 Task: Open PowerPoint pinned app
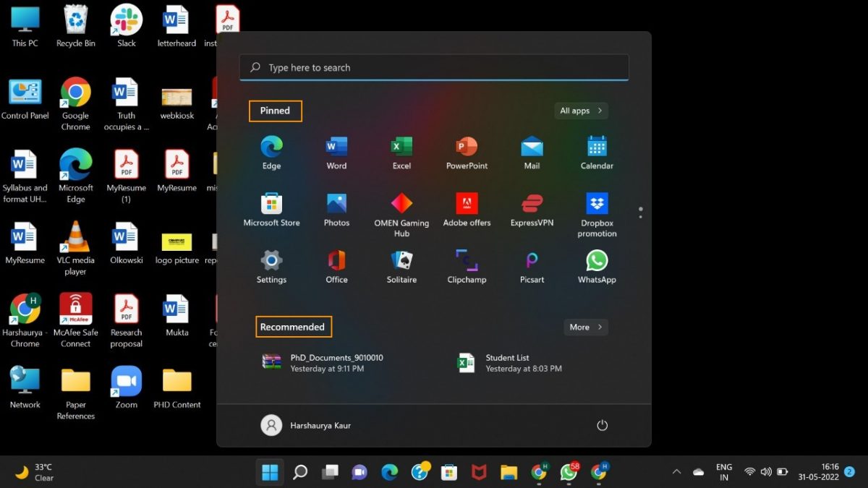coord(466,152)
